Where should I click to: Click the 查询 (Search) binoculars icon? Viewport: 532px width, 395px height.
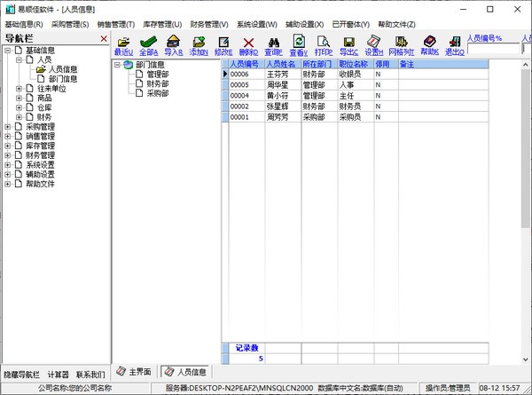point(273,42)
